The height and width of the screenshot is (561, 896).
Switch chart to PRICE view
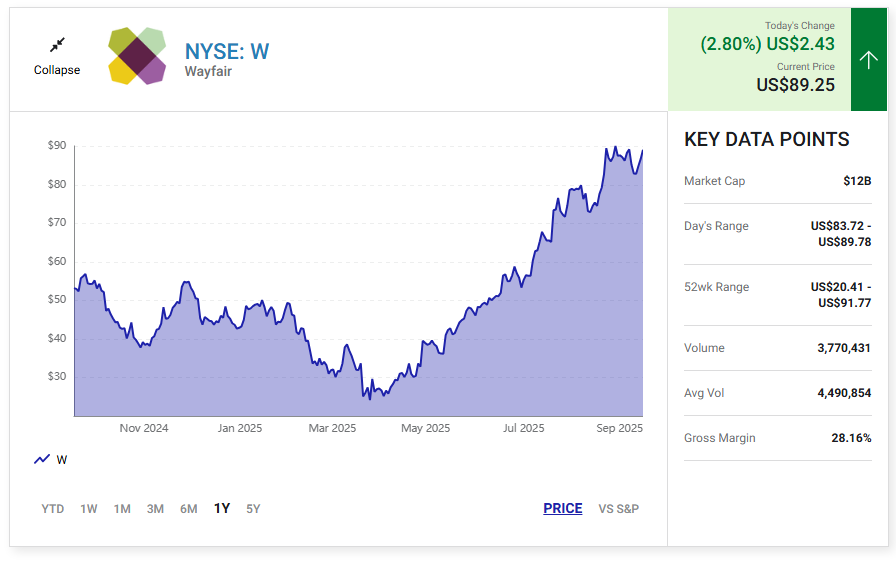point(563,508)
